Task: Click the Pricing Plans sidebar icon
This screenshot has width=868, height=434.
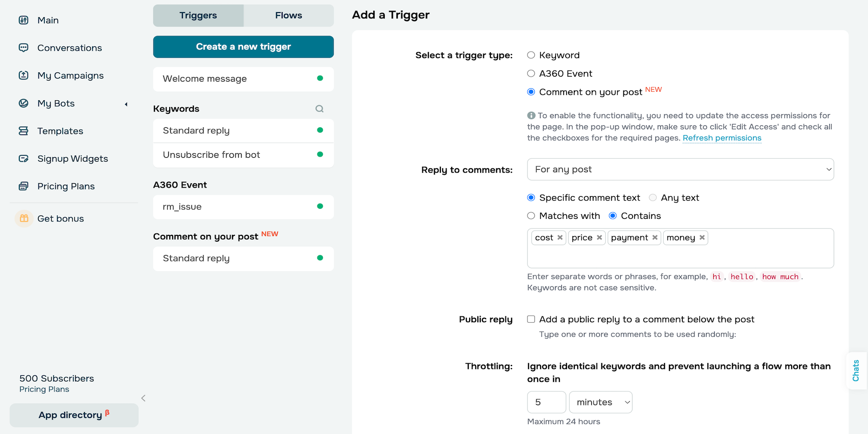Action: click(x=24, y=186)
